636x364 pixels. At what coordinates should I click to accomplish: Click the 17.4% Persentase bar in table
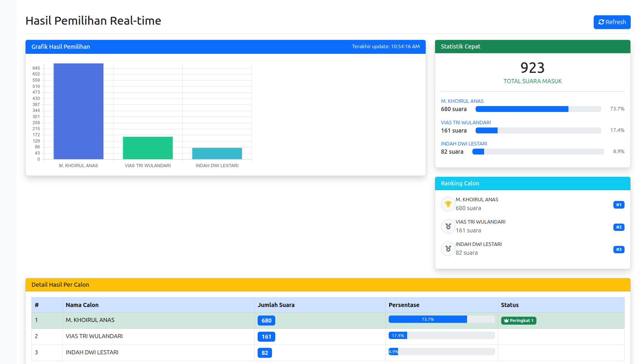[442, 336]
